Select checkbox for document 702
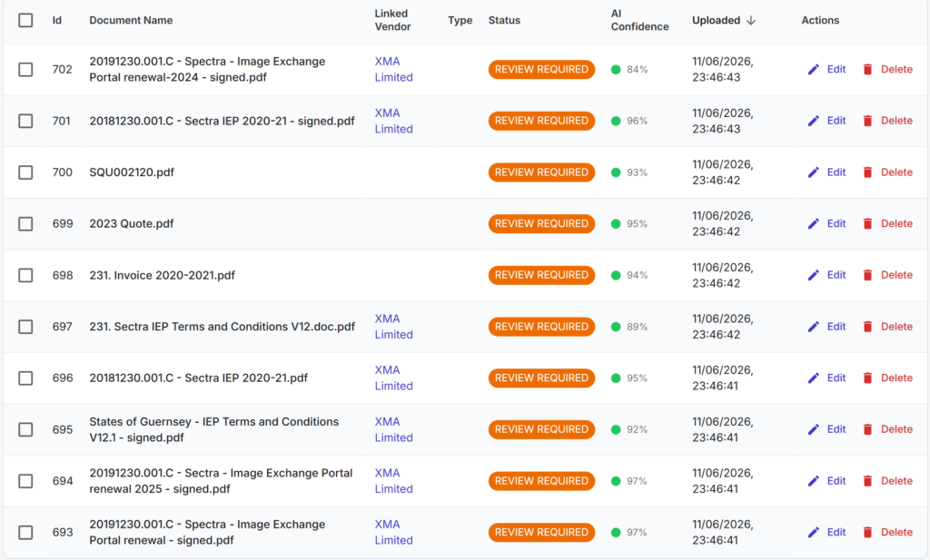Image resolution: width=930 pixels, height=560 pixels. pyautogui.click(x=25, y=69)
